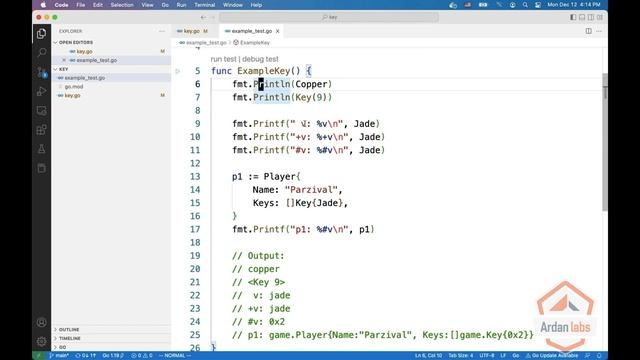
Task: Open the Search view in the activity bar
Action: pos(41,53)
